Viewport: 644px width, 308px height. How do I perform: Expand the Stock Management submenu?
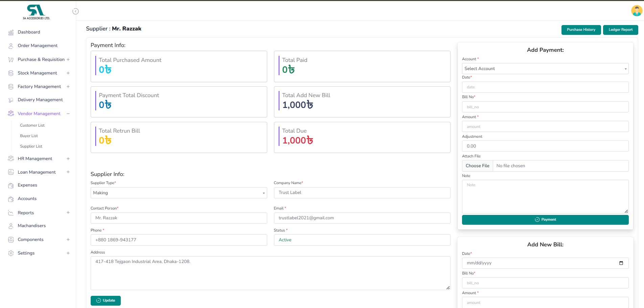(x=68, y=73)
